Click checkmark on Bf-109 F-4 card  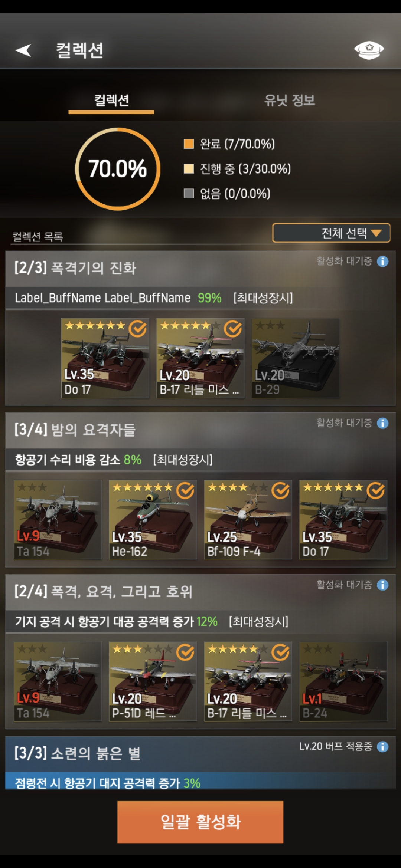pos(280,491)
